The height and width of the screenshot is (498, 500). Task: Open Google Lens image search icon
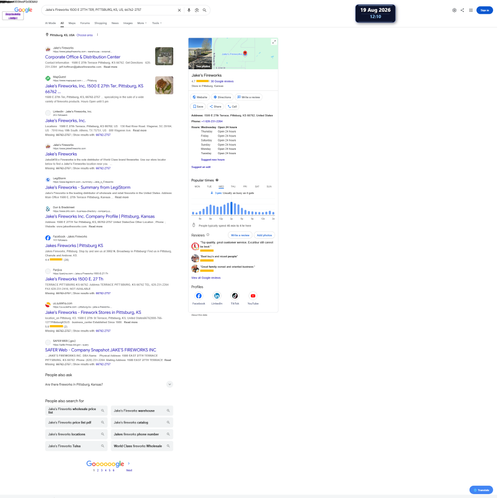click(197, 10)
